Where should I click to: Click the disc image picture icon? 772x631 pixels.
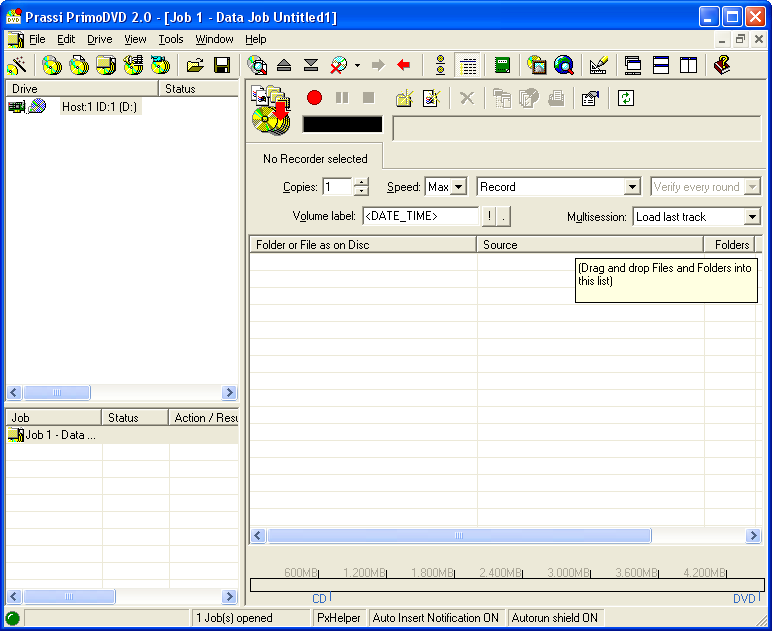pyautogui.click(x=537, y=65)
